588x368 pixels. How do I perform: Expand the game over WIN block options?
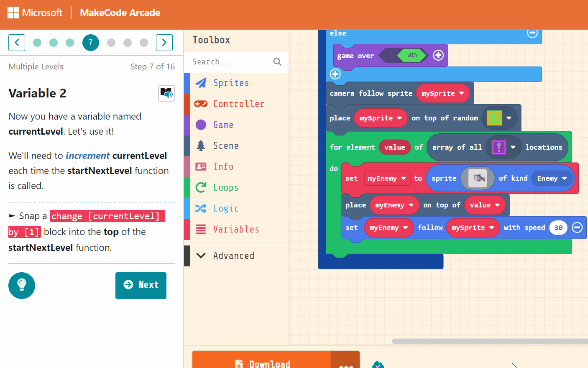point(438,55)
